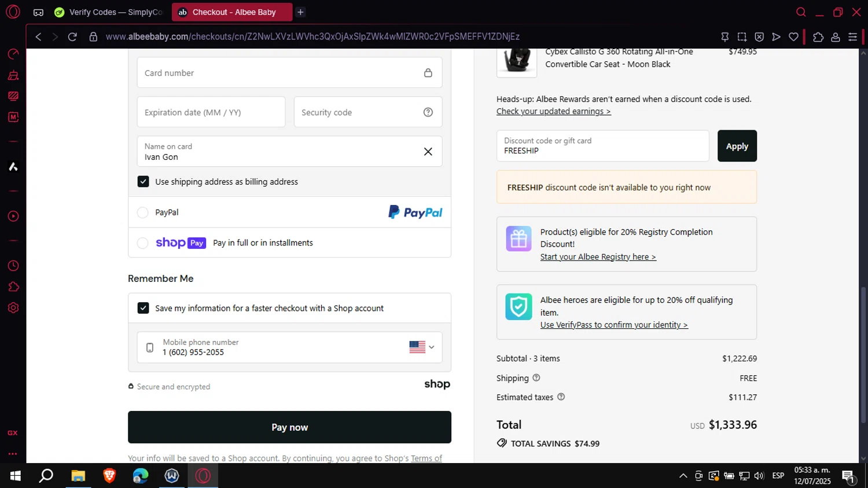Take a snapshot with the toolbar capture icon
Screen dimensions: 868x488
tap(742, 36)
